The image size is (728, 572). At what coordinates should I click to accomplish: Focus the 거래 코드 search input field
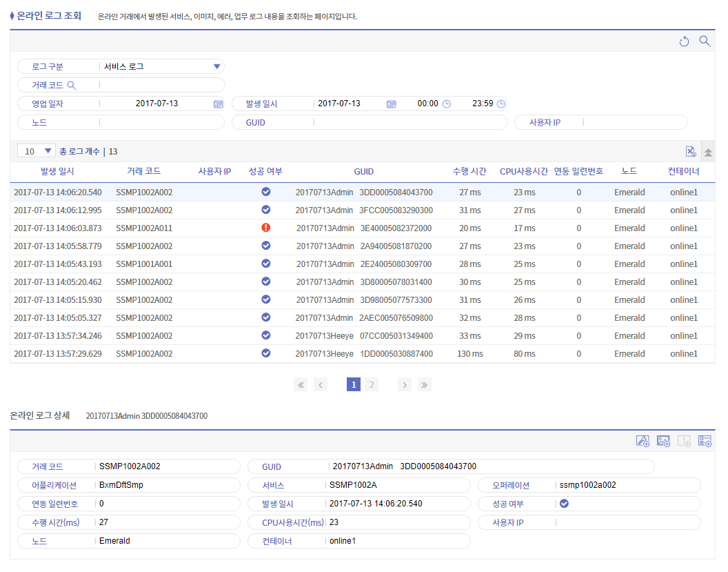161,85
